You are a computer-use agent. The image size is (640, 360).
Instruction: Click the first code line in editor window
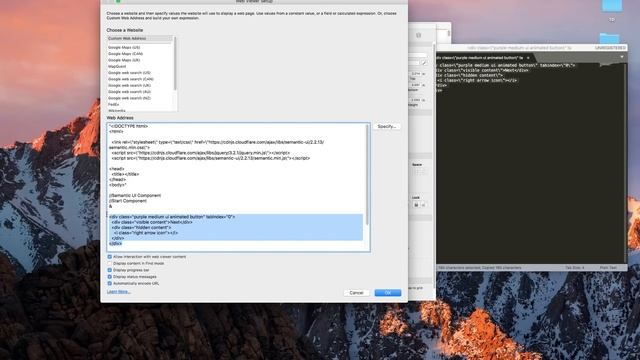[506, 65]
